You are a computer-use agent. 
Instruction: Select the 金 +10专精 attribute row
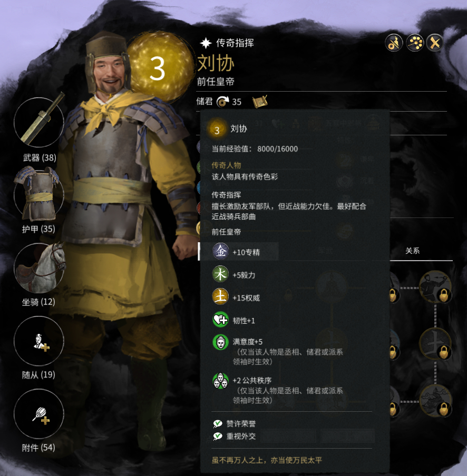click(x=239, y=251)
